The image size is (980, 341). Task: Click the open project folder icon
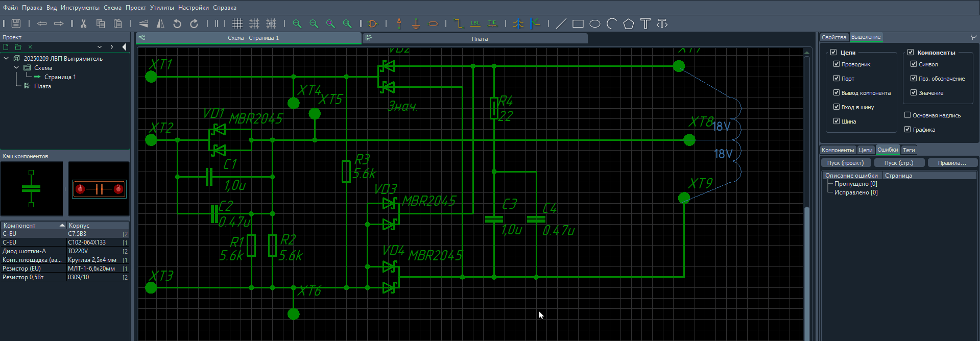[x=18, y=47]
